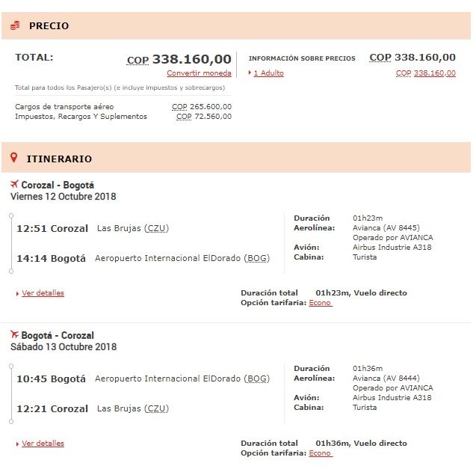Click the CZU code at 12:21 arrival
Viewport: 476px width, 469px height.
[155, 409]
